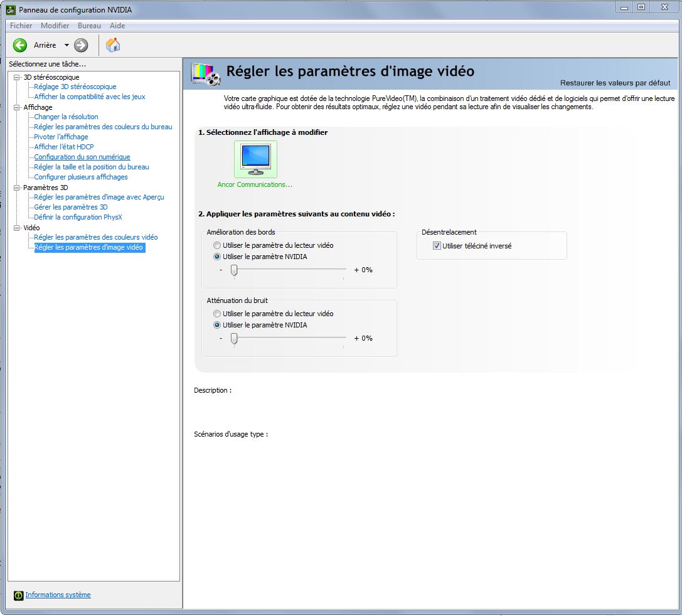Select Régler les paramètres d'image vidéo
This screenshot has width=682, height=616.
[x=90, y=247]
